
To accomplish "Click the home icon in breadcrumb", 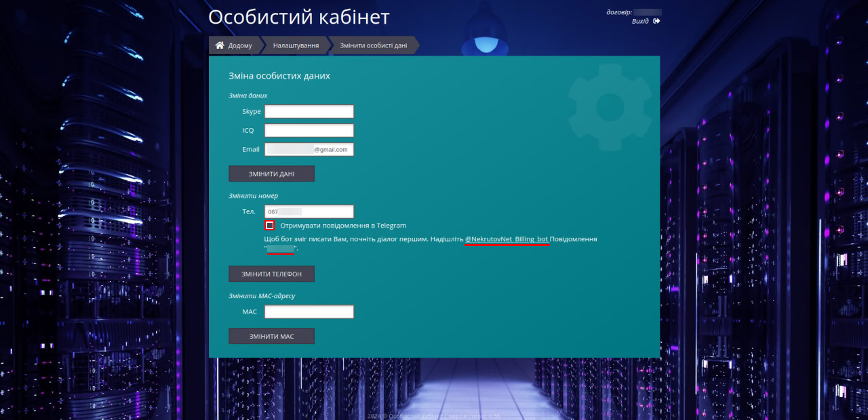I will [x=220, y=45].
